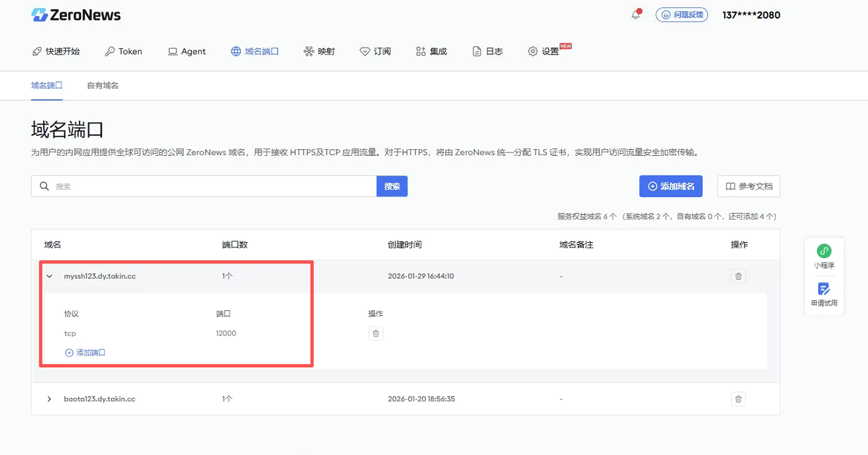The image size is (868, 455).
Task: Click the 端口数 column header
Action: pyautogui.click(x=235, y=245)
